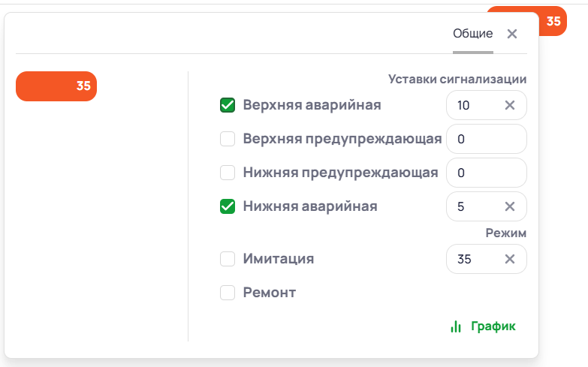Enable the Ремонт mode checkbox
Screen dimensions: 588x367
point(228,293)
